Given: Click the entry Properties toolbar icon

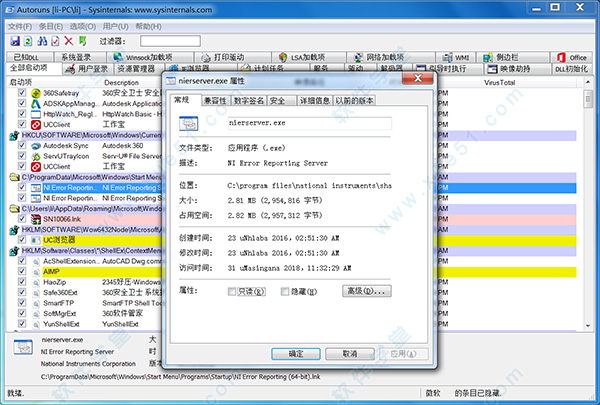Looking at the screenshot, I should (x=55, y=41).
